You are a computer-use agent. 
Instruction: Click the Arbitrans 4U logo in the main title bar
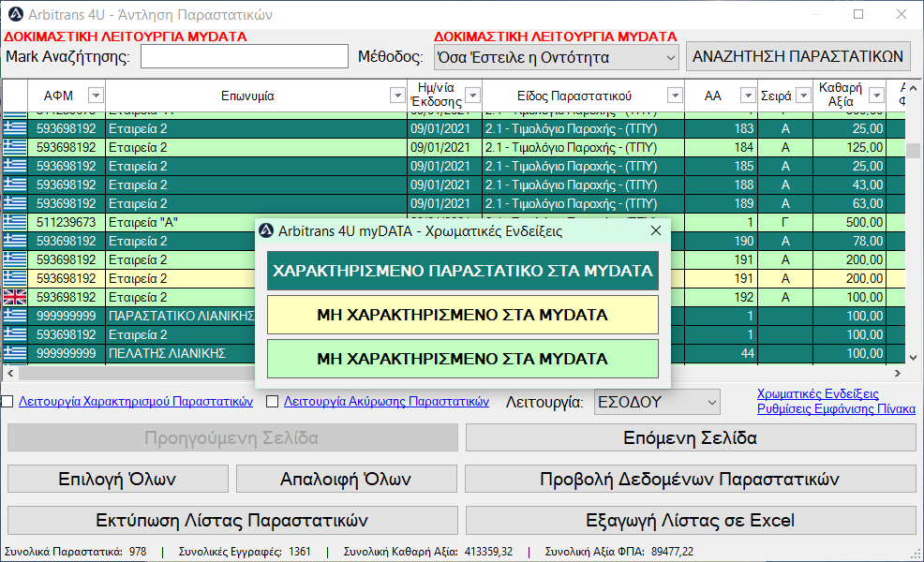[x=15, y=14]
